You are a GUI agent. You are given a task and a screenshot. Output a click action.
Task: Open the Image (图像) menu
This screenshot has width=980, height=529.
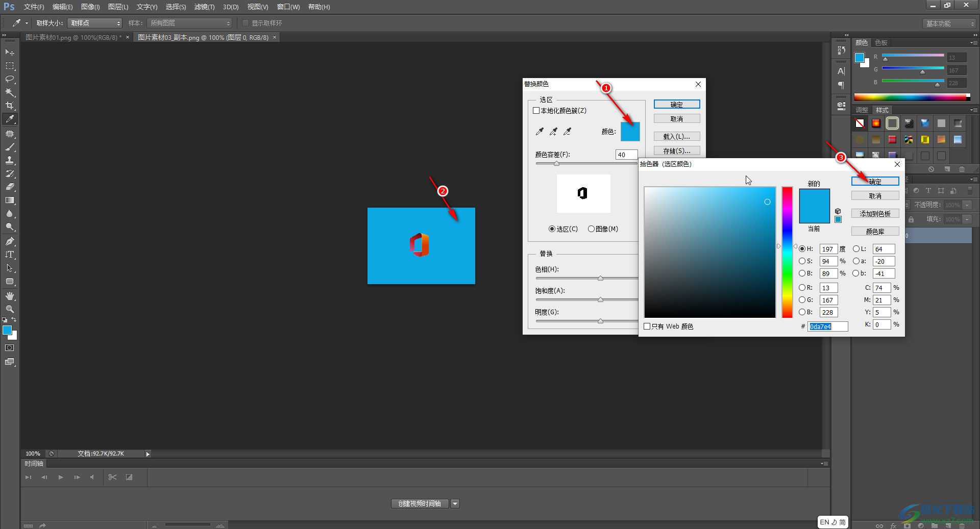pos(90,7)
